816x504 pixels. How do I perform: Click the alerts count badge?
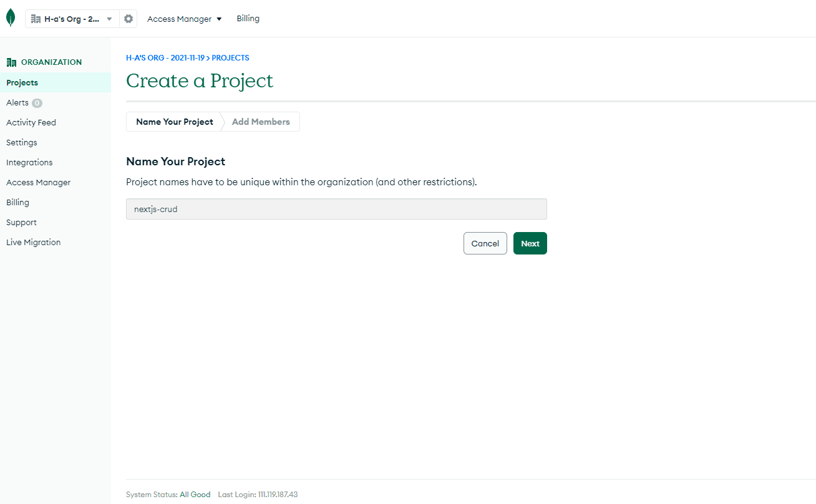37,103
